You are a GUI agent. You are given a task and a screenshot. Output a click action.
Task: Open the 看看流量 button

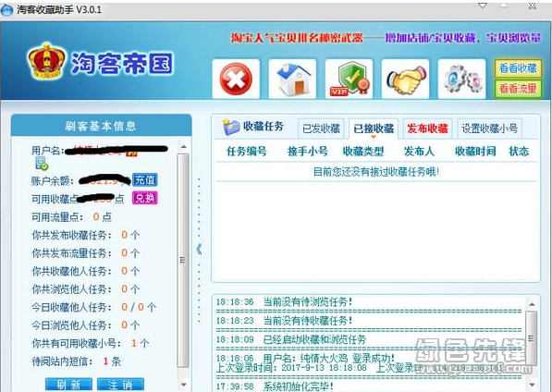tap(518, 89)
